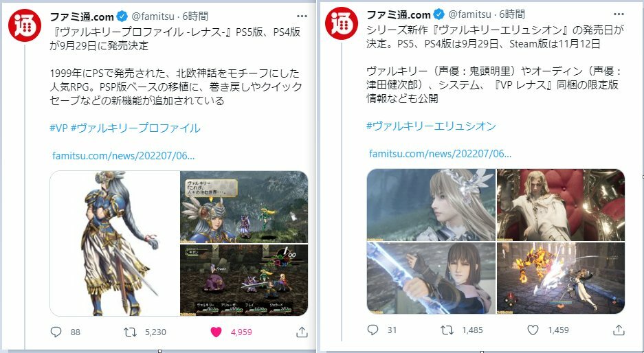Open reply on the left Valkyrie Profile tweet
The image size is (644, 353).
[x=56, y=332]
